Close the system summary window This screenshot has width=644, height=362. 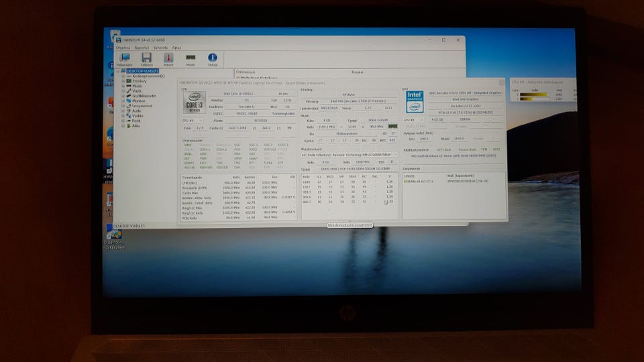click(502, 83)
